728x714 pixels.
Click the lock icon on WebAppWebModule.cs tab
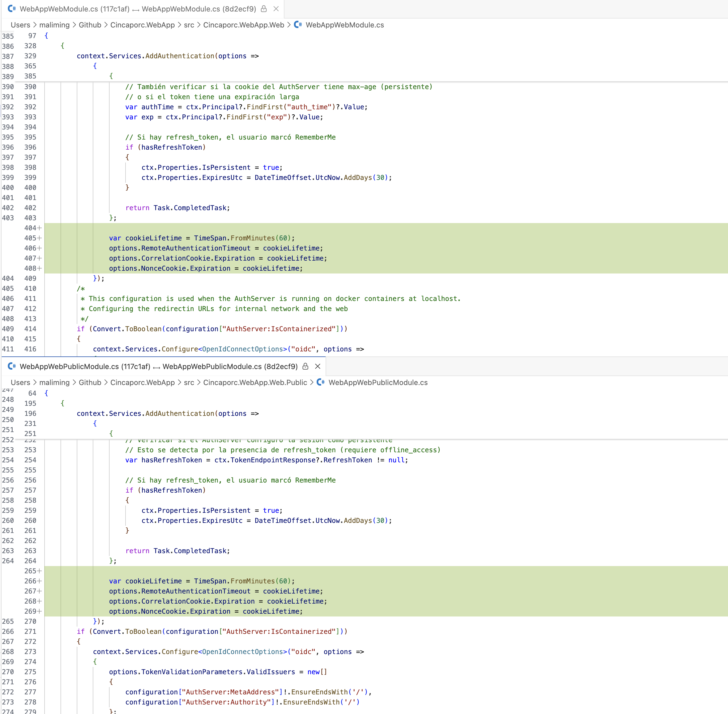coord(264,9)
